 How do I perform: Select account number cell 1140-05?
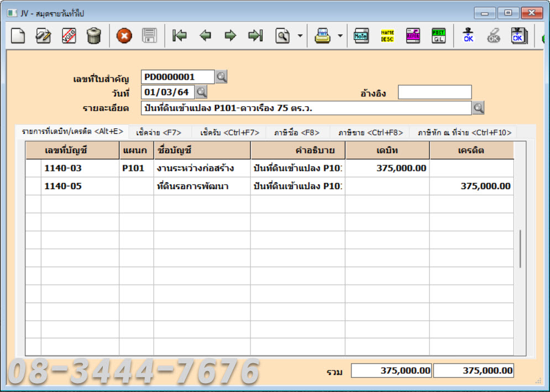80,186
